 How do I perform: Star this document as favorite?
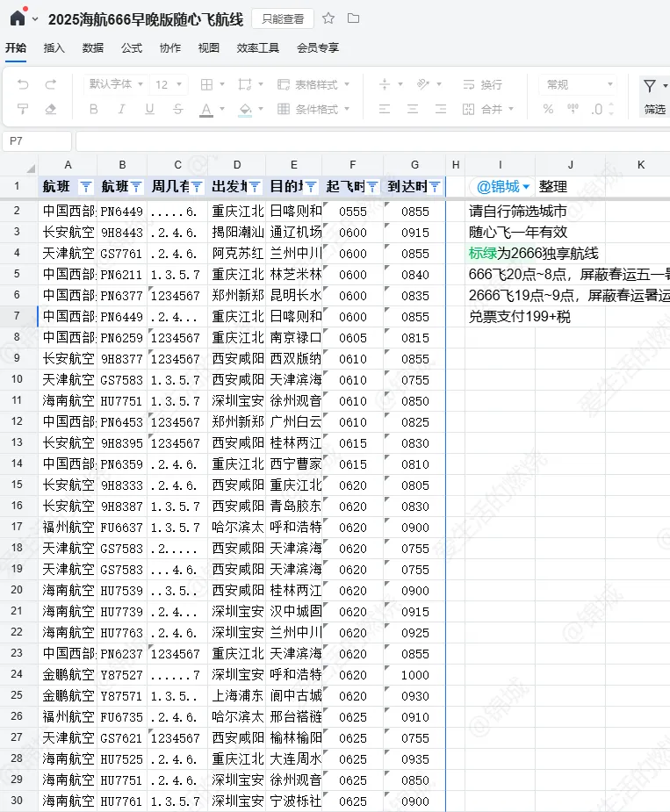pos(328,18)
